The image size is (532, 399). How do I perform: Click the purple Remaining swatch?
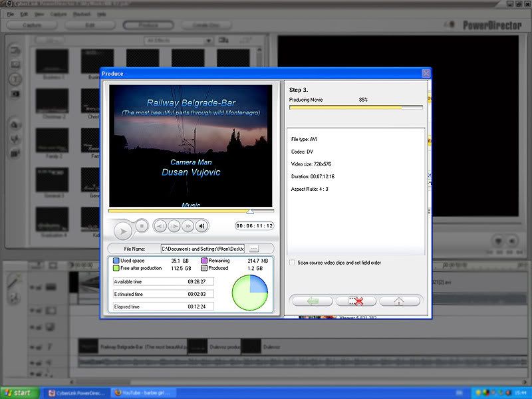[x=204, y=261]
